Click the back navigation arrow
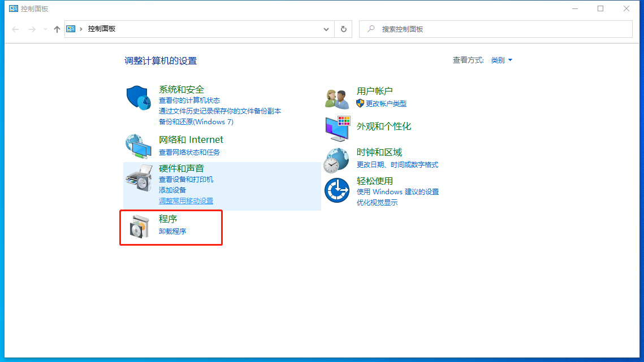This screenshot has height=362, width=644. pos(16,29)
